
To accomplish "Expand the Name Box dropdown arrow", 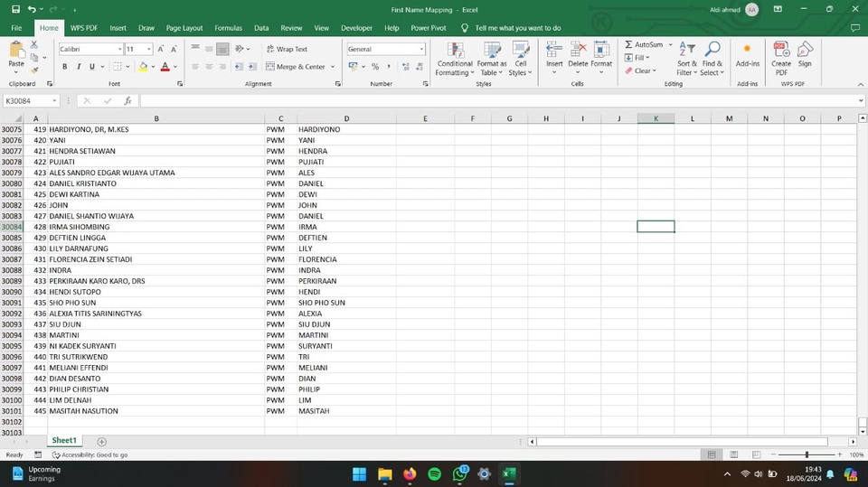I will pyautogui.click(x=54, y=100).
